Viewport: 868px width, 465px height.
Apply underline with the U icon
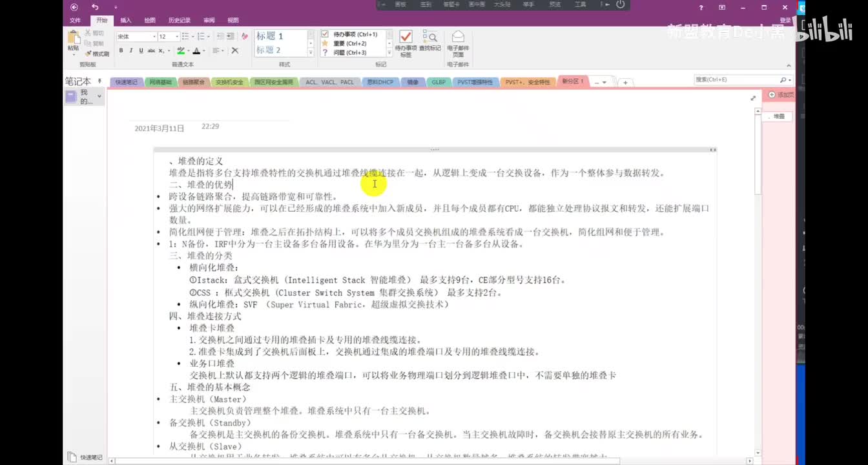coord(141,50)
